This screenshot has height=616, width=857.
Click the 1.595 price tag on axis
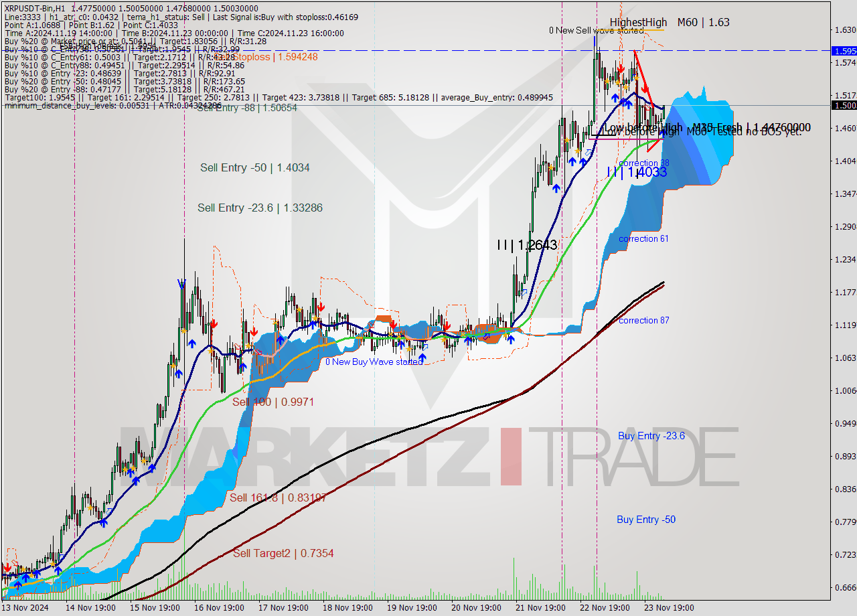(x=844, y=51)
